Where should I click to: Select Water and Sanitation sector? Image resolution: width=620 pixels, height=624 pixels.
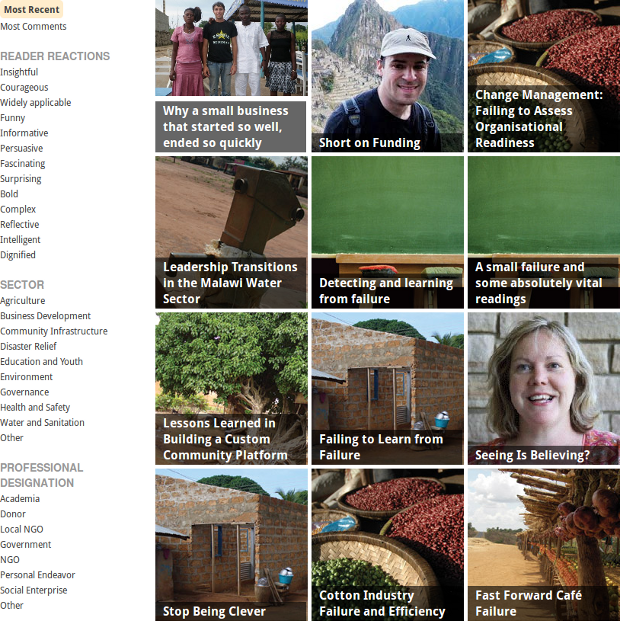click(42, 423)
